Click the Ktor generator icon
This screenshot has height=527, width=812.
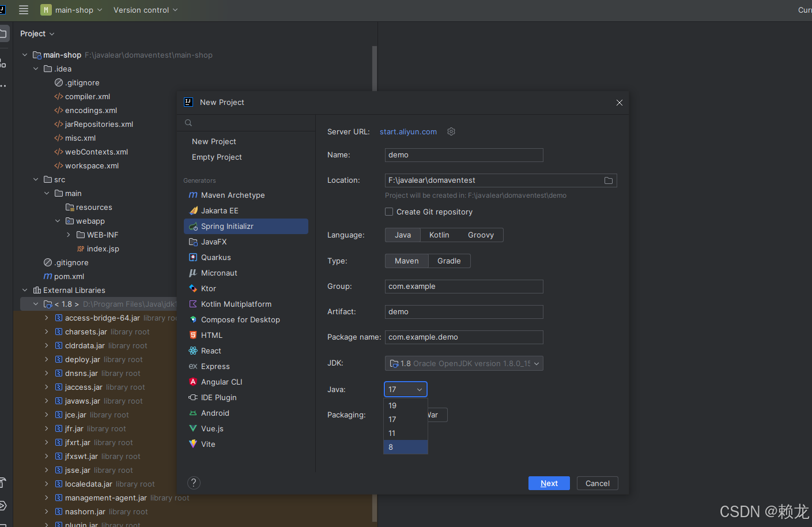tap(193, 289)
